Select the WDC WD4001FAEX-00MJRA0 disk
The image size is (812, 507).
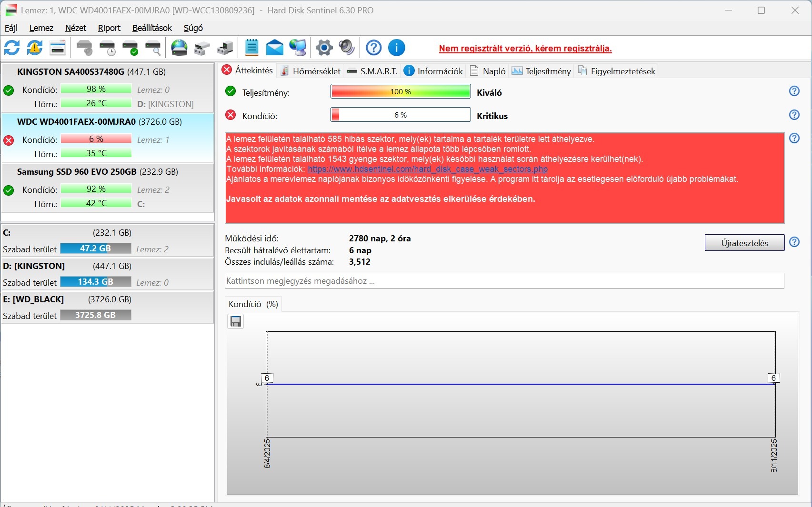coord(108,138)
